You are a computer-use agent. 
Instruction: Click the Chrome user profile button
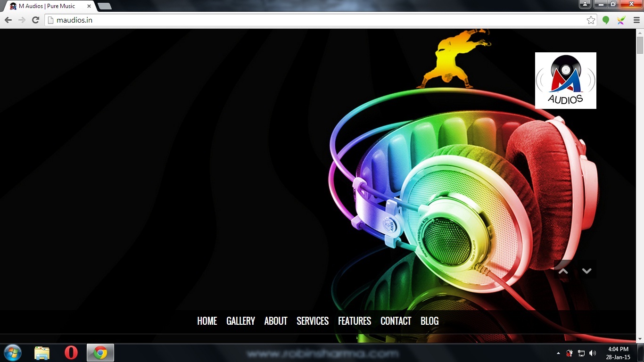click(585, 4)
